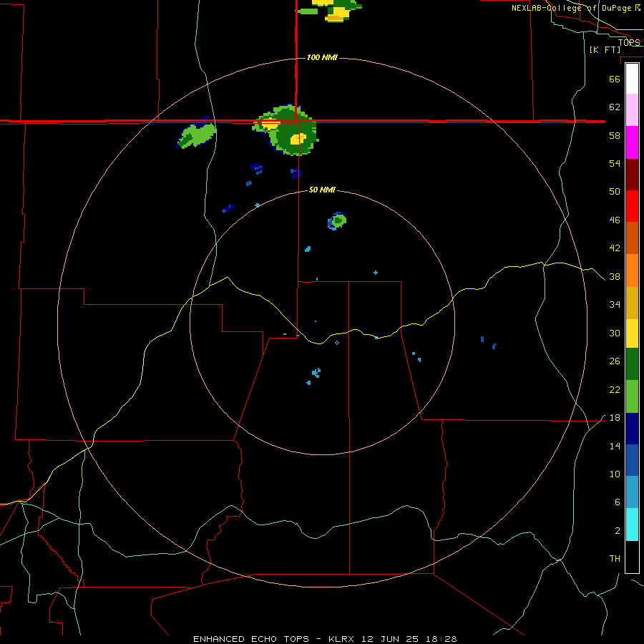
Task: Click the legend value "22"
Action: click(x=615, y=390)
